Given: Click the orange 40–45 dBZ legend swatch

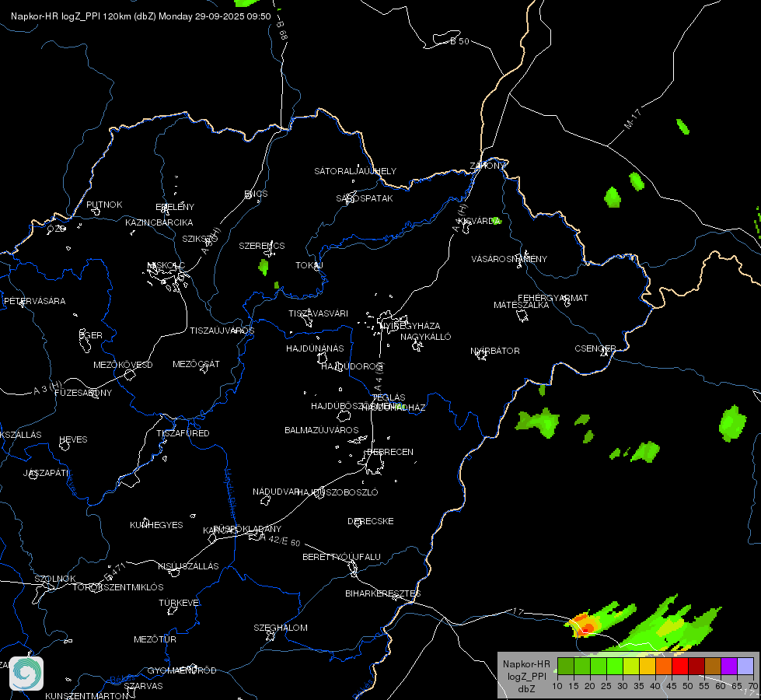Looking at the screenshot, I should coord(664,666).
